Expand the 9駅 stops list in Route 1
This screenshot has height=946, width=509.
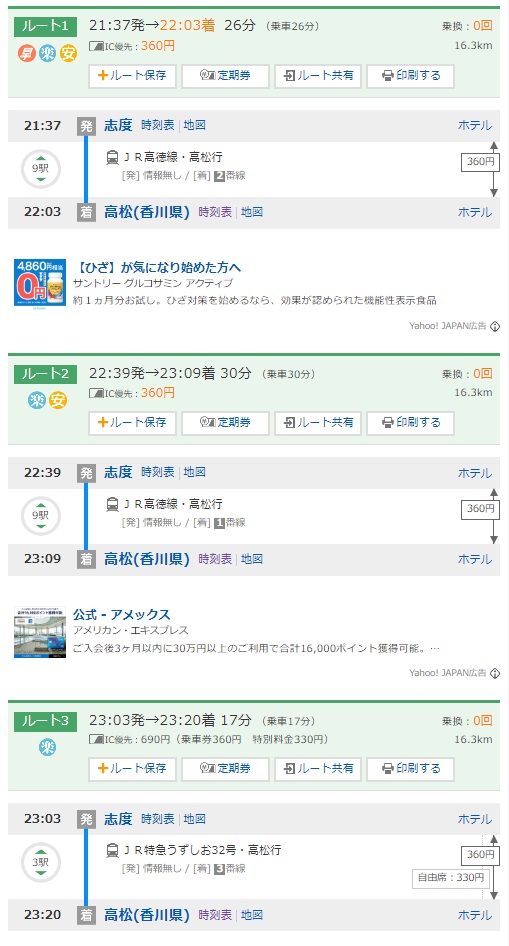coord(41,169)
